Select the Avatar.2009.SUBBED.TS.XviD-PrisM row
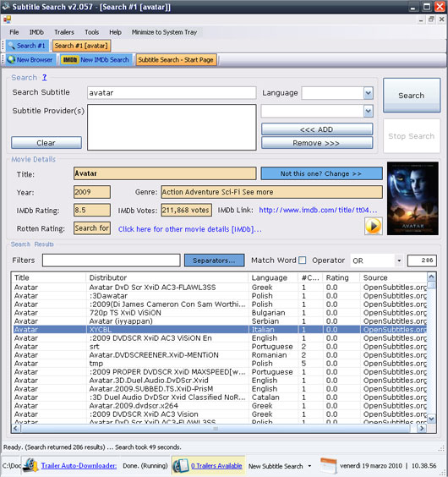 (x=221, y=389)
